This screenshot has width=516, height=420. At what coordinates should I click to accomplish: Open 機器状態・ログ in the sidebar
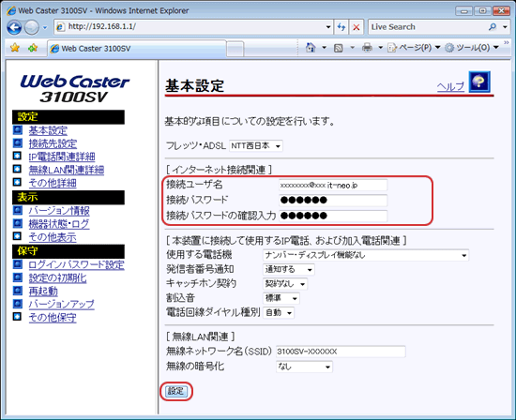[x=59, y=224]
